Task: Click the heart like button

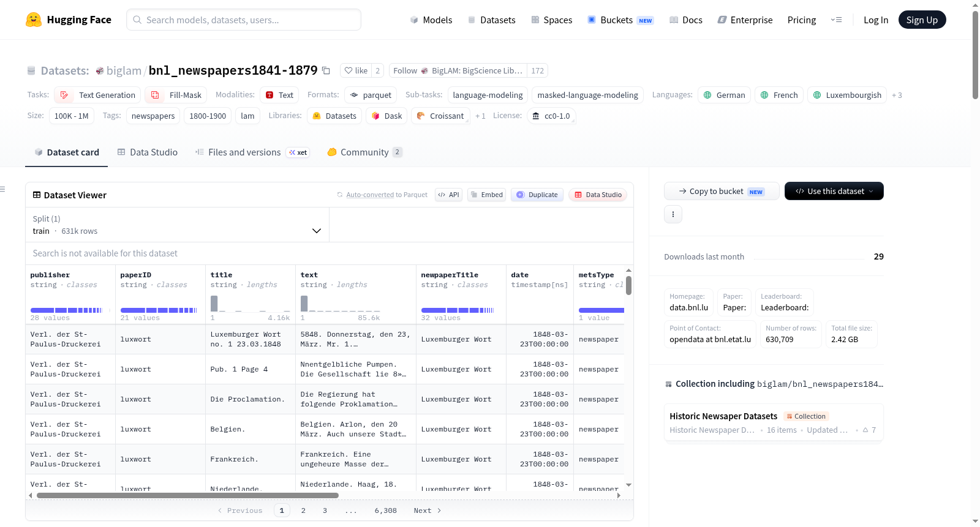Action: [356, 71]
